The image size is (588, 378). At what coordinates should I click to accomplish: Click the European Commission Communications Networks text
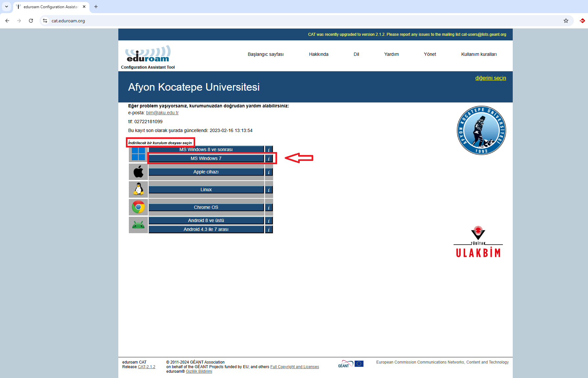pos(442,362)
